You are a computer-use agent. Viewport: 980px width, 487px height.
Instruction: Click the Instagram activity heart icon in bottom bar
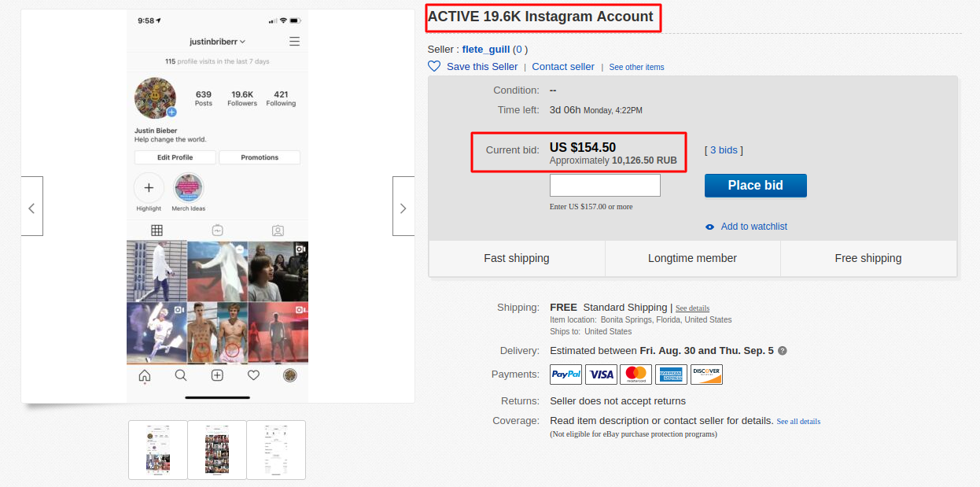(x=253, y=375)
